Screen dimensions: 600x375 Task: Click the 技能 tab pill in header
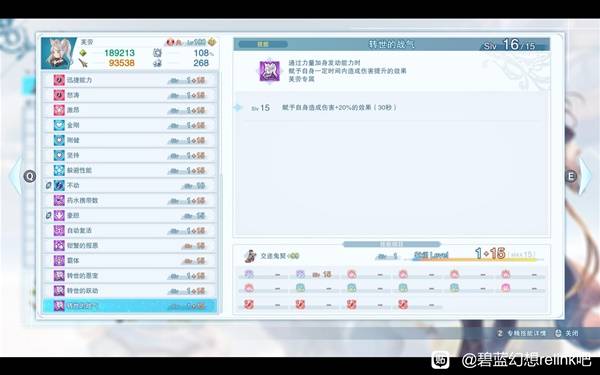coord(263,44)
